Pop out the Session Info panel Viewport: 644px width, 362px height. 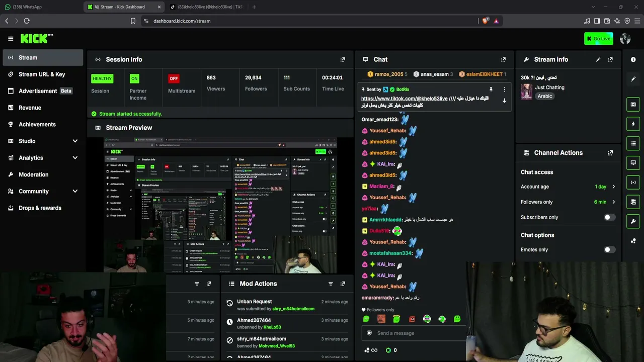[x=343, y=59]
